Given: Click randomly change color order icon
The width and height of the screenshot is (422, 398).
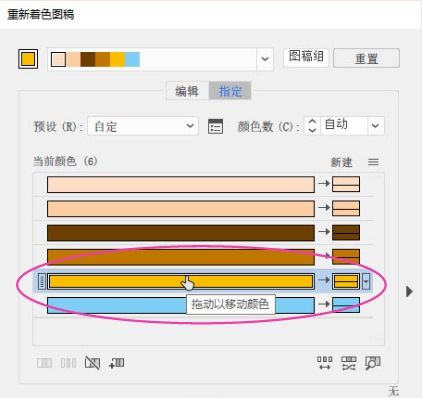Looking at the screenshot, I should click(x=324, y=363).
